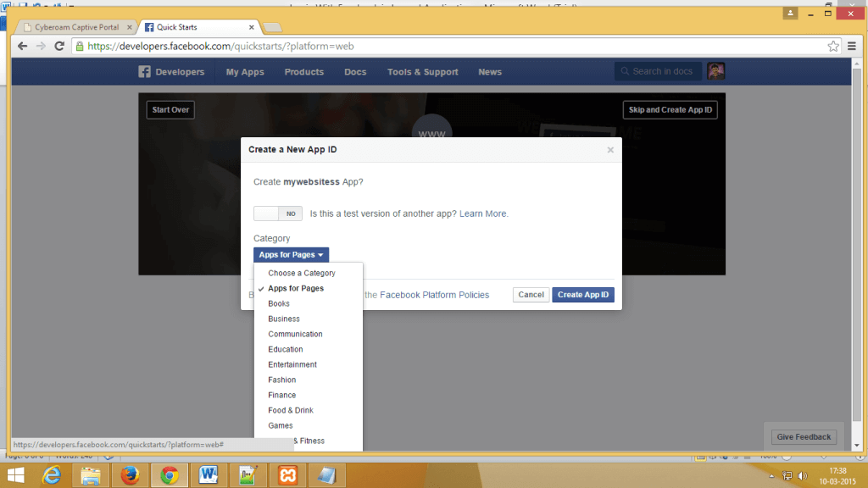
Task: Show hidden system tray icons arrow
Action: (771, 476)
